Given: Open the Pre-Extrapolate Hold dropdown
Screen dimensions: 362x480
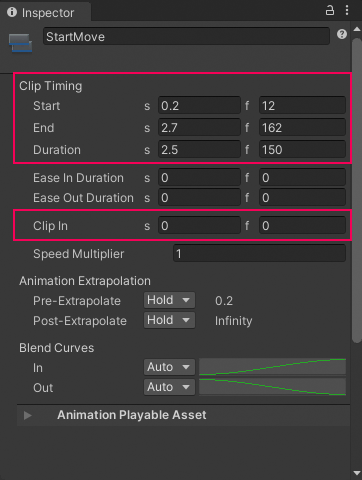Looking at the screenshot, I should 169,300.
